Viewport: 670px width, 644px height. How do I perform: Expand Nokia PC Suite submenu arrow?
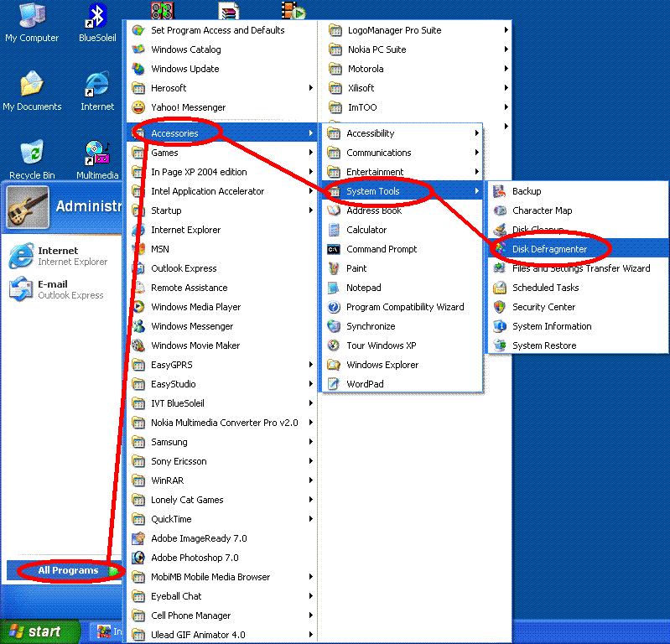(506, 49)
